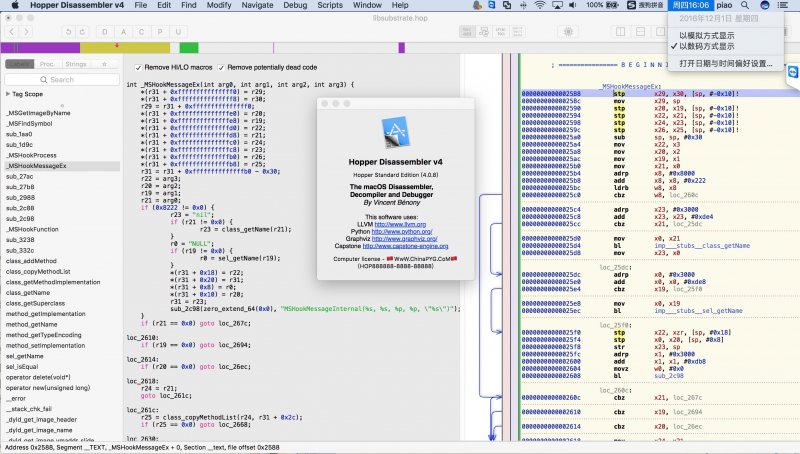This screenshot has width=800, height=454.
Task: Click the 周四16:06 clock menu
Action: (x=690, y=5)
